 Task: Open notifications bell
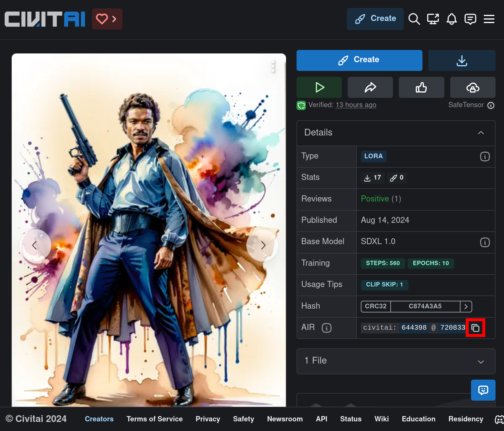[451, 19]
